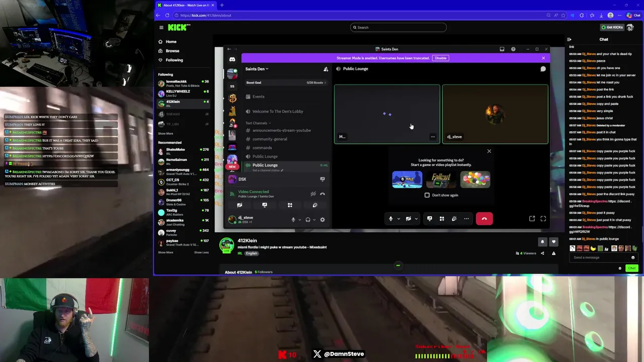
Task: Open Boost Goal progress details
Action: pyautogui.click(x=286, y=82)
